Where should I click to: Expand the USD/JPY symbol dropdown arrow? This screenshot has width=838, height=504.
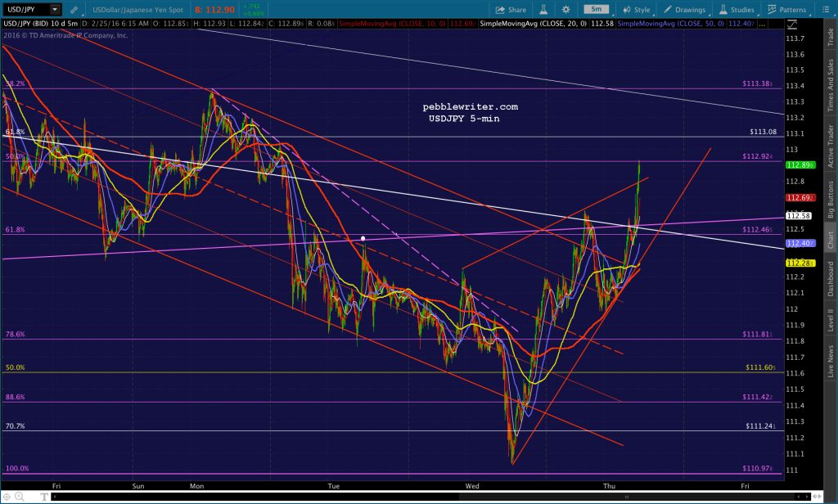55,10
